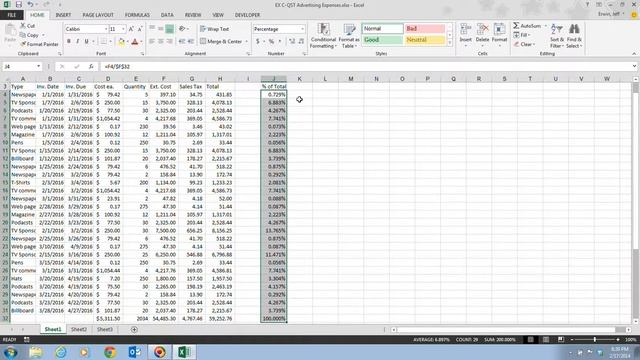
Task: Open Conditional Formatting menu
Action: pyautogui.click(x=323, y=36)
